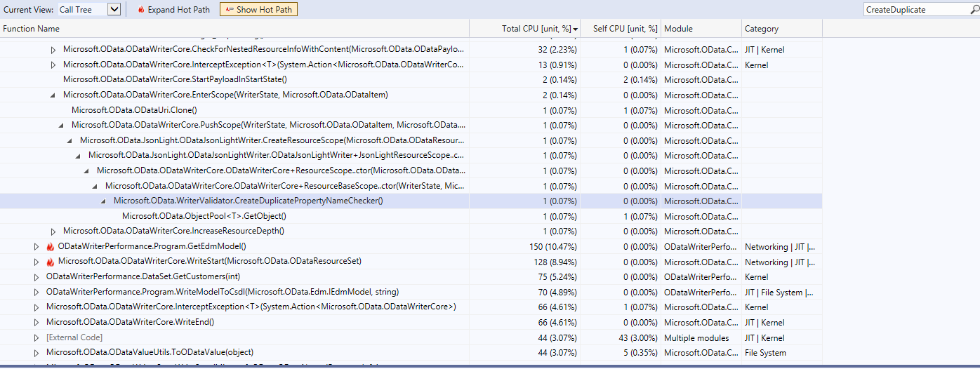Expand InterceptException 66 (4.61%) row
The height and width of the screenshot is (369, 980).
37,307
